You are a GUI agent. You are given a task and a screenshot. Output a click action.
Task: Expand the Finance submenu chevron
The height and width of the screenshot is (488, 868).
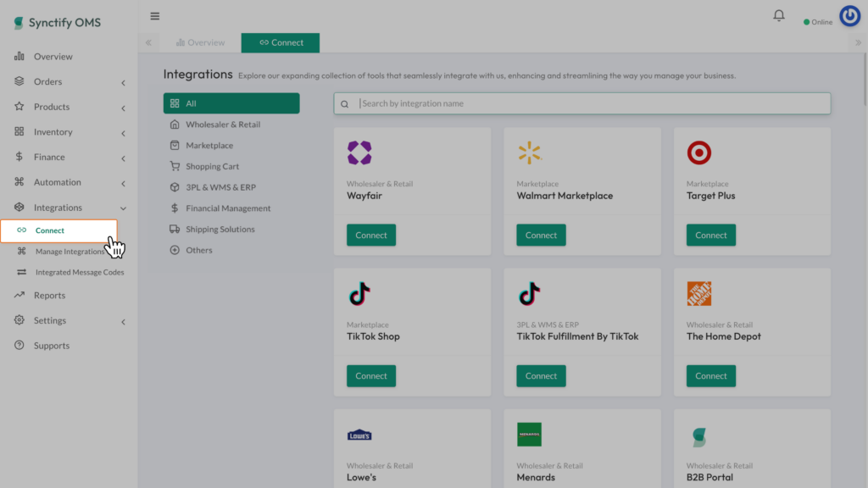click(x=124, y=158)
